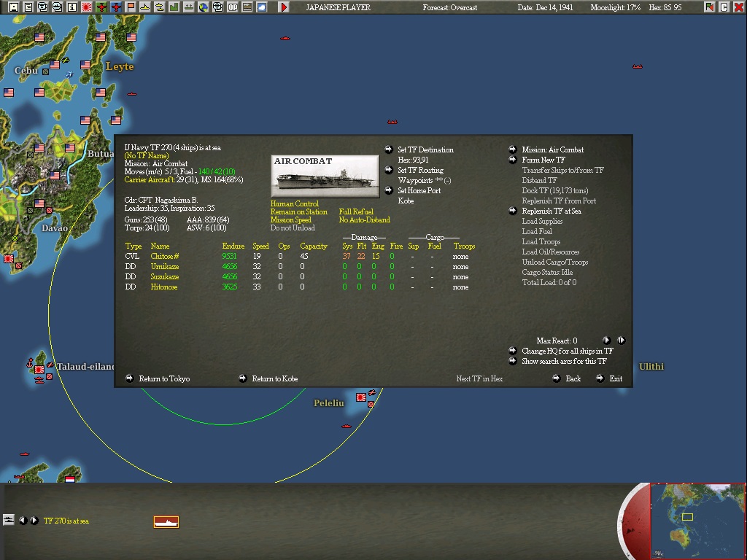The image size is (747, 560).
Task: Click the red end-turn play arrow
Action: tap(284, 7)
